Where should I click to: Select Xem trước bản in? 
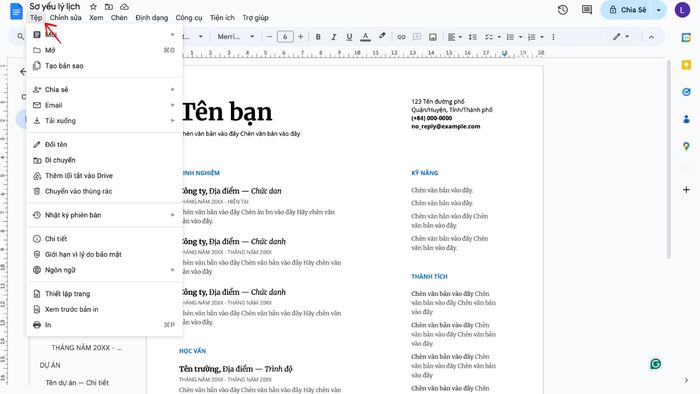point(104,309)
